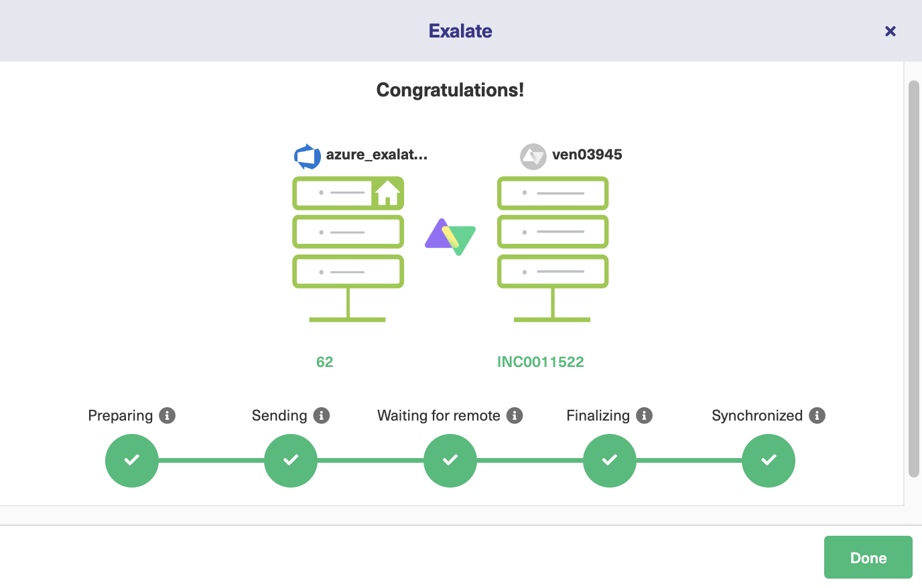
Task: Click the azure_exalat... instance name
Action: [x=377, y=155]
